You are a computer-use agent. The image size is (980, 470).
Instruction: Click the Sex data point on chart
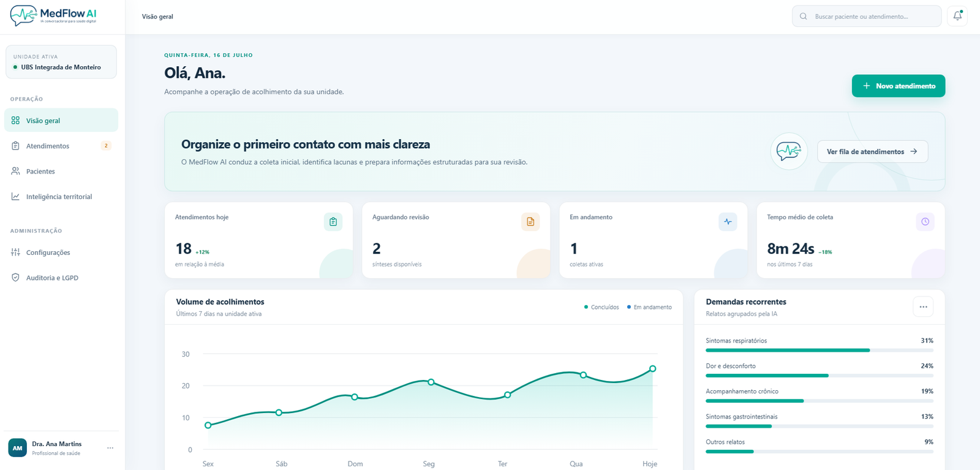pyautogui.click(x=208, y=425)
